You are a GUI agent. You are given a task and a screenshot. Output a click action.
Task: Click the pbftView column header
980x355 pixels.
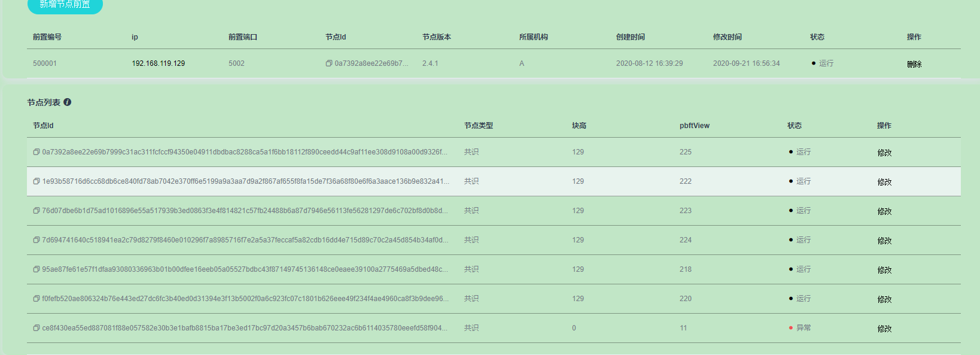coord(695,126)
